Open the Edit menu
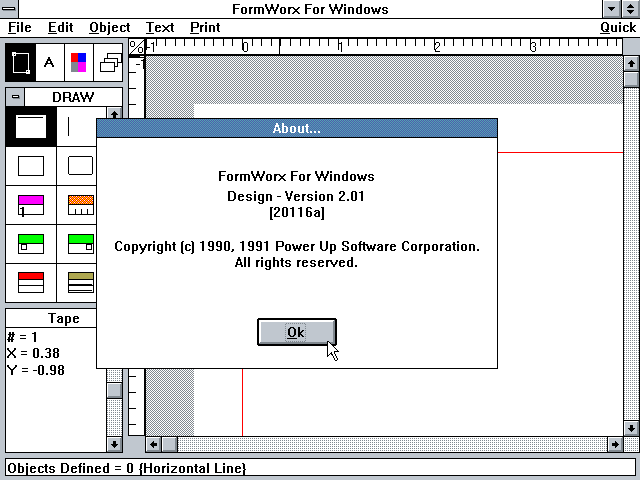The image size is (640, 480). pyautogui.click(x=60, y=27)
